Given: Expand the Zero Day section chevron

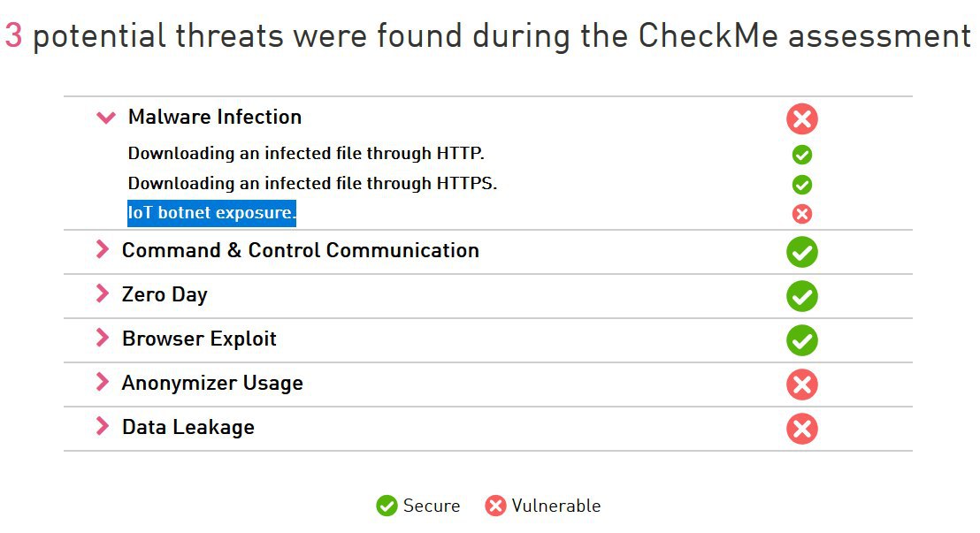Looking at the screenshot, I should (102, 293).
